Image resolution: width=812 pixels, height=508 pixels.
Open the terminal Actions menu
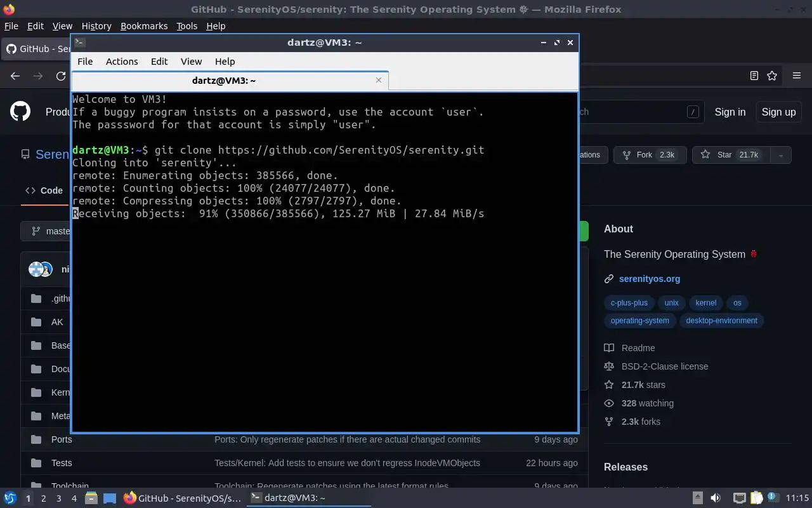(x=122, y=62)
